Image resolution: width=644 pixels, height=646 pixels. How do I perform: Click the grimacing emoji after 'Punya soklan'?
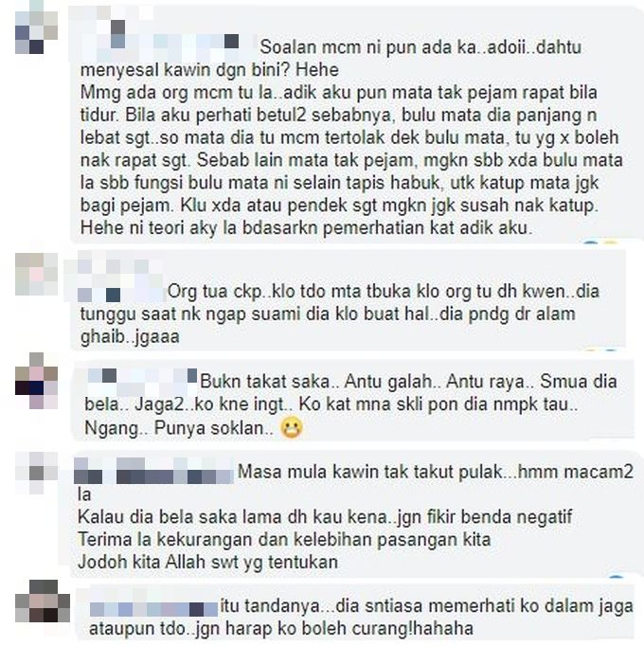pos(292,427)
